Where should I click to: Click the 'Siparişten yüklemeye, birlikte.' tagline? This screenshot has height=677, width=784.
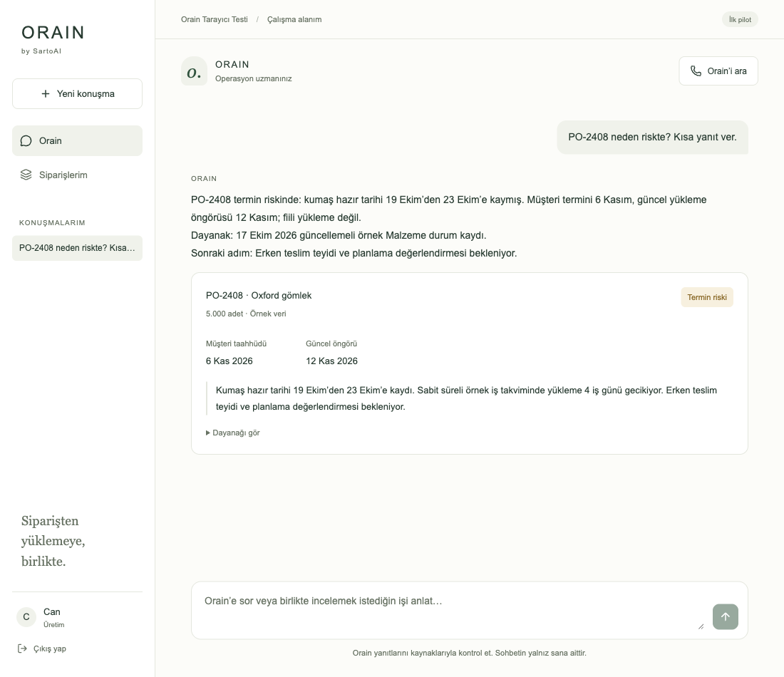click(53, 541)
